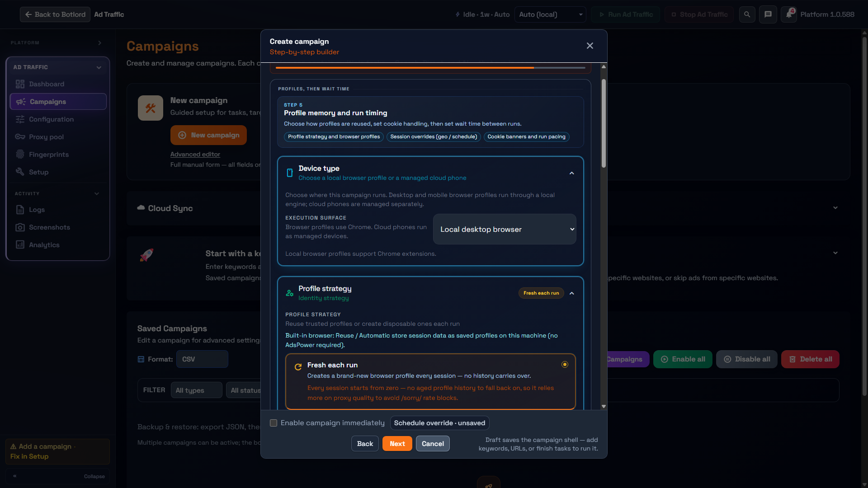Click the Delete all button
Image resolution: width=868 pixels, height=488 pixels.
tap(810, 359)
